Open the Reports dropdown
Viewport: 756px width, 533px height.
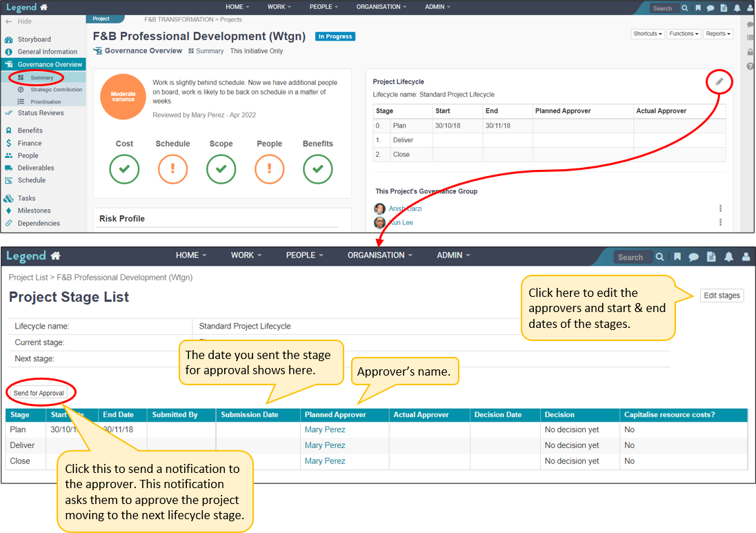point(718,34)
